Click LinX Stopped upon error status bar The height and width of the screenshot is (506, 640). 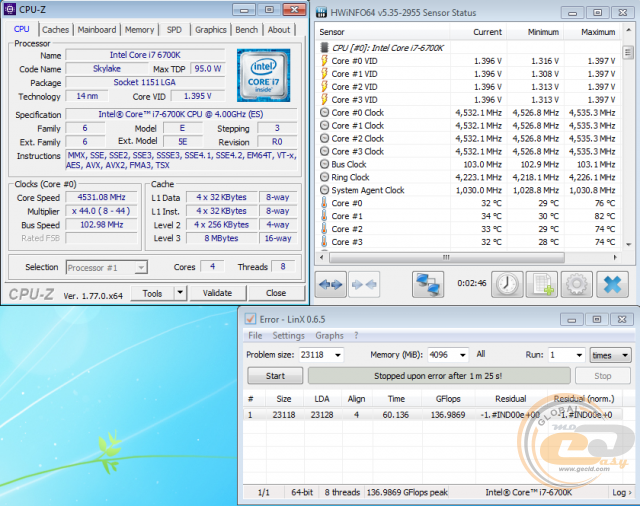[x=439, y=376]
